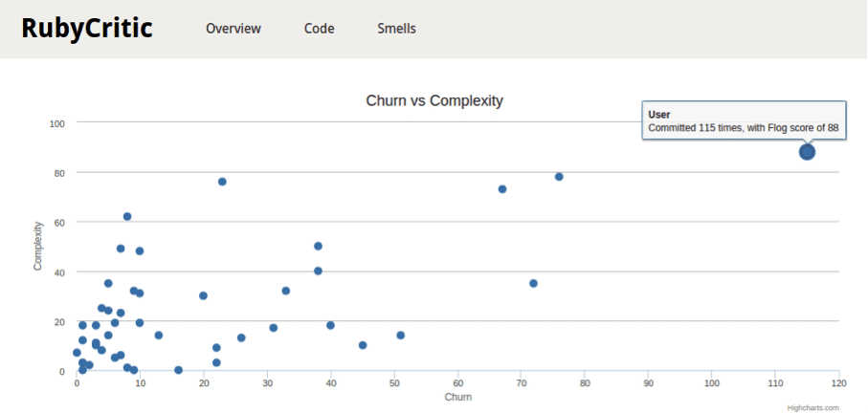
Task: Select the highlighted User data point
Action: (x=807, y=151)
